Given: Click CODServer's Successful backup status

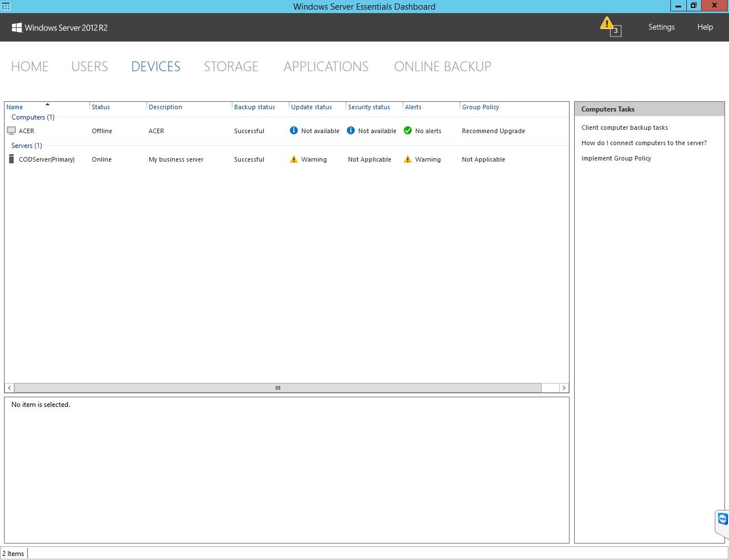Looking at the screenshot, I should 249,159.
